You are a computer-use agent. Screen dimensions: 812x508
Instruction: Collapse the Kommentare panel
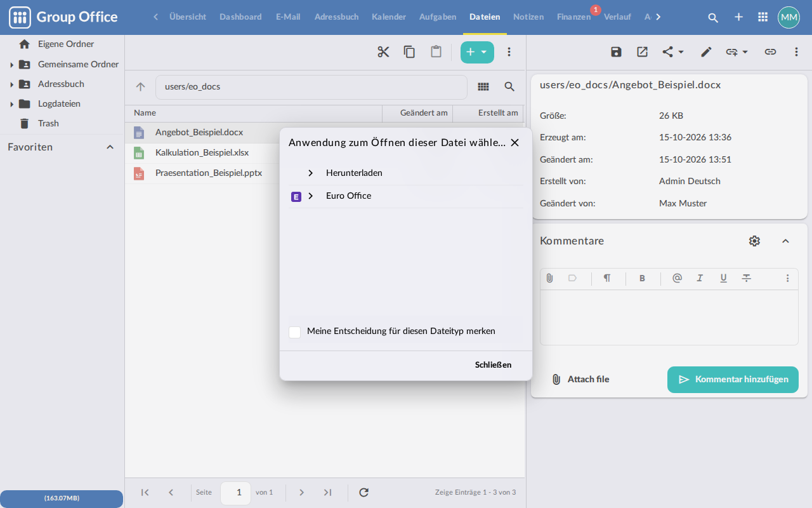(x=785, y=241)
